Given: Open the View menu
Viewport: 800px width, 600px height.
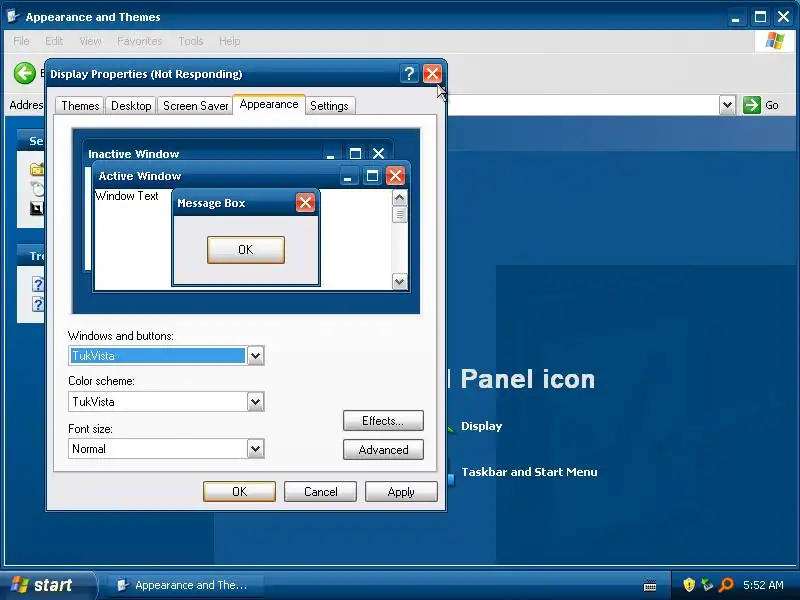Looking at the screenshot, I should point(90,41).
